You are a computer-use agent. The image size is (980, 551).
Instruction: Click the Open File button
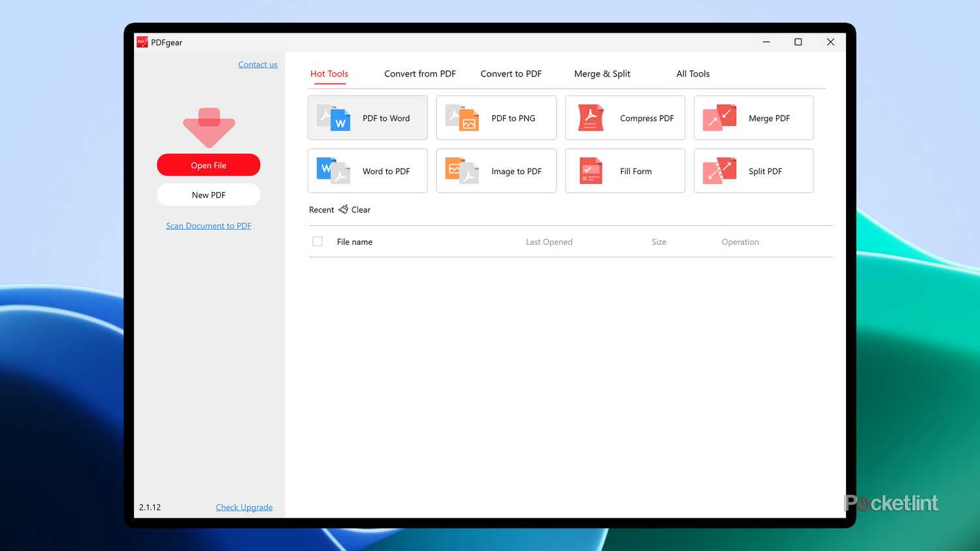pyautogui.click(x=208, y=165)
